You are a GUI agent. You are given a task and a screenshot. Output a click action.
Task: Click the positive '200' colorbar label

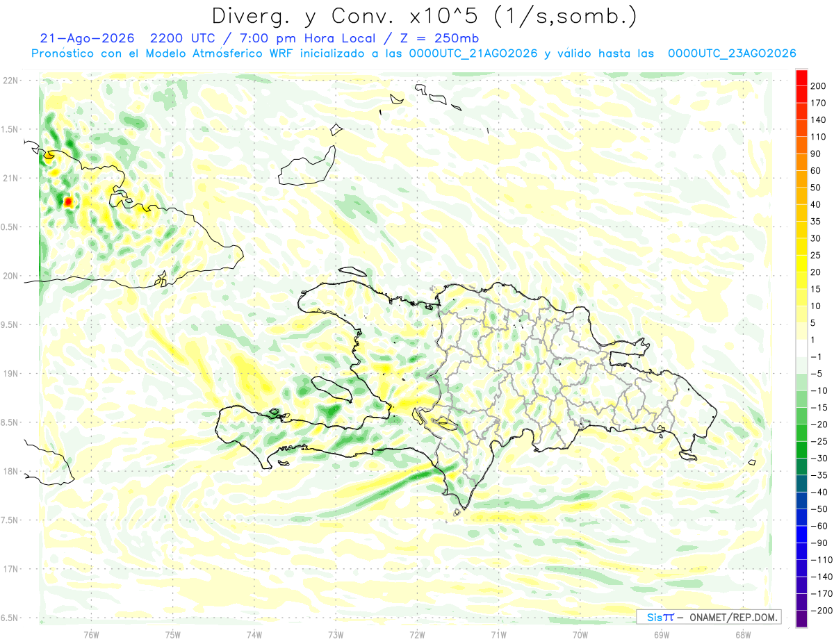[x=818, y=86]
